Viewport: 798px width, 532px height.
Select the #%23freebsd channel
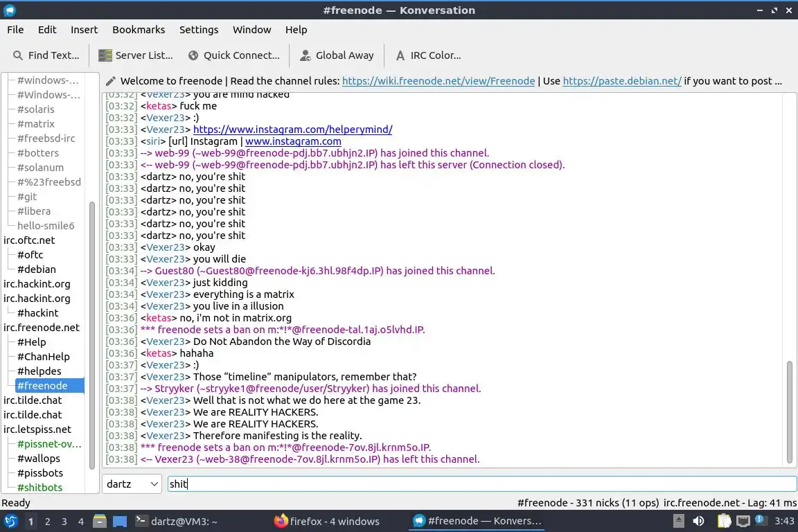point(49,181)
